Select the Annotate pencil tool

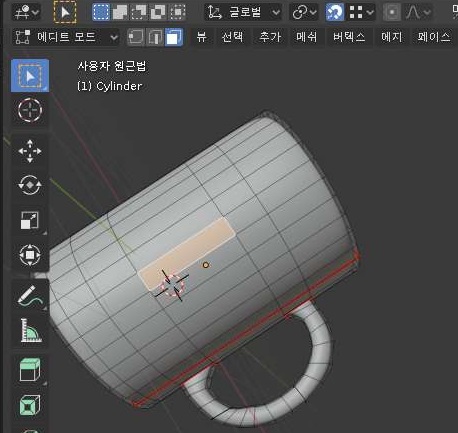click(30, 296)
